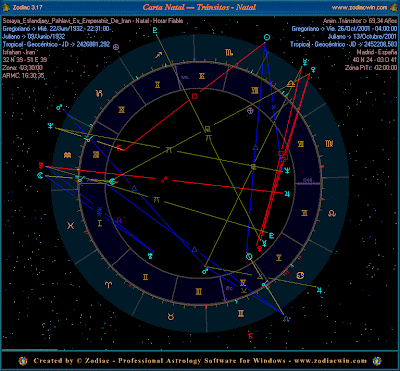
Task: Click the natal Zona time zone line
Action: [x=23, y=68]
